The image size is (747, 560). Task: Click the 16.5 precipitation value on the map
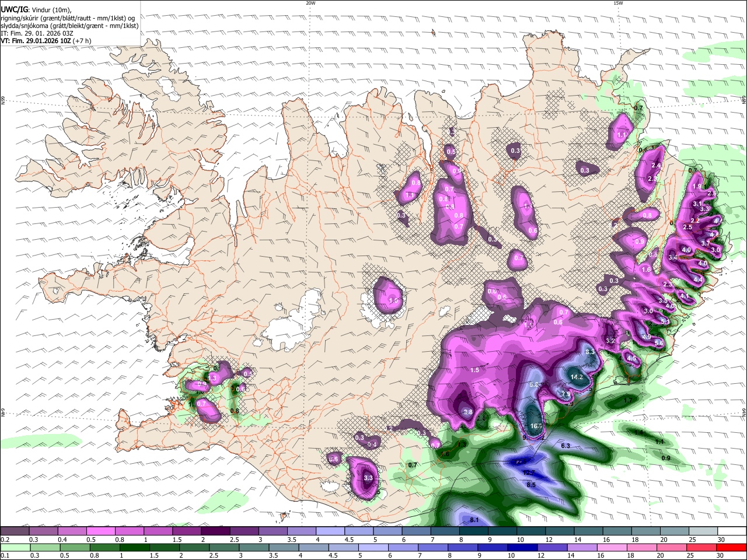tap(536, 427)
